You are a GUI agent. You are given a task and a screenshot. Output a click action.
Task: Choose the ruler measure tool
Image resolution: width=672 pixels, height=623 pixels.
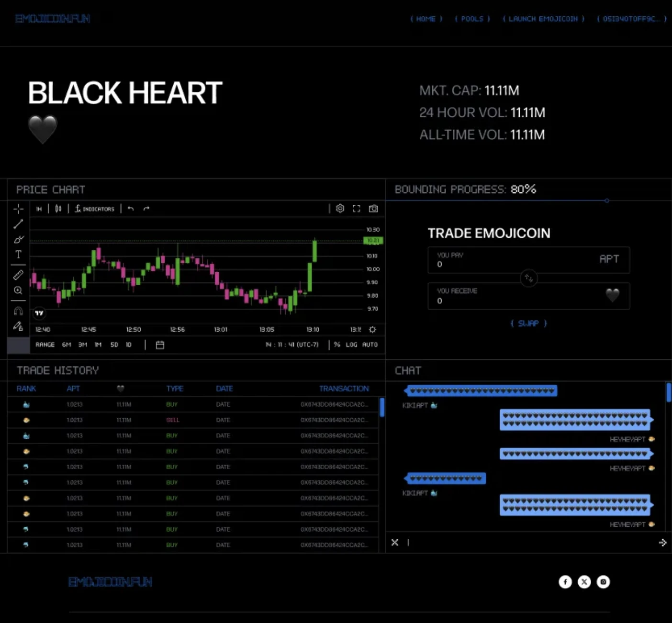pyautogui.click(x=18, y=275)
